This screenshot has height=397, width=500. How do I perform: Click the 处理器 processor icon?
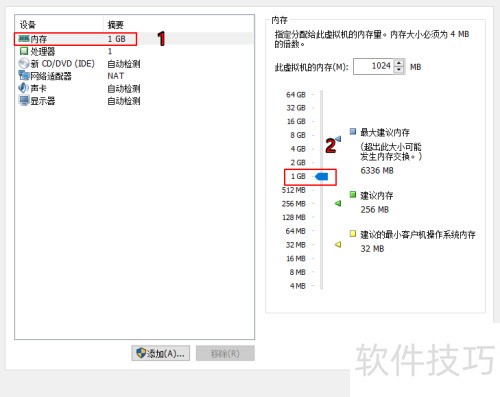(x=24, y=51)
